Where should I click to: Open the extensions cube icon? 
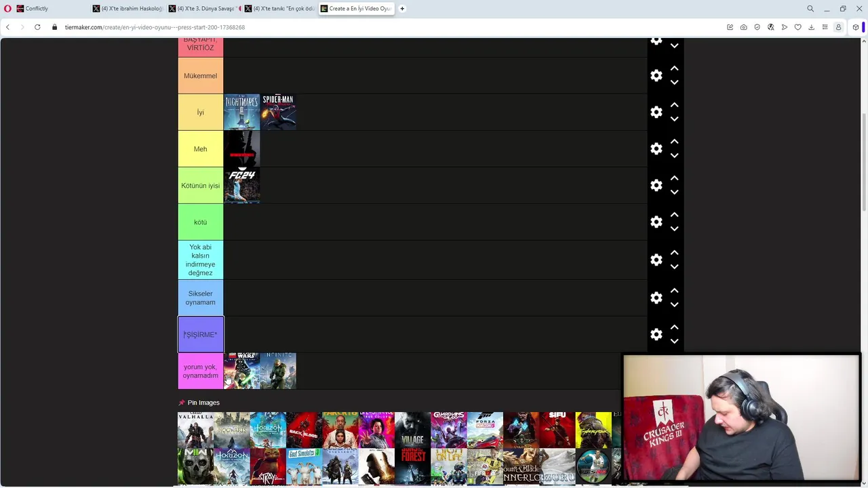[x=856, y=27]
